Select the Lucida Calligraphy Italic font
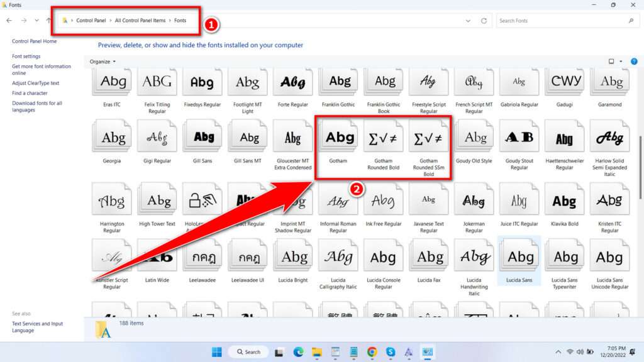Screen dimensions: 644x362 pyautogui.click(x=338, y=265)
